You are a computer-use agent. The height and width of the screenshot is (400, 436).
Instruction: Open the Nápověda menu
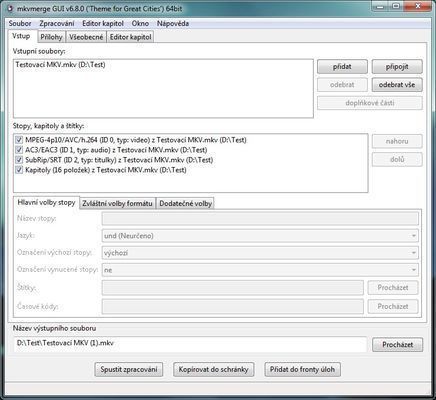[x=173, y=24]
